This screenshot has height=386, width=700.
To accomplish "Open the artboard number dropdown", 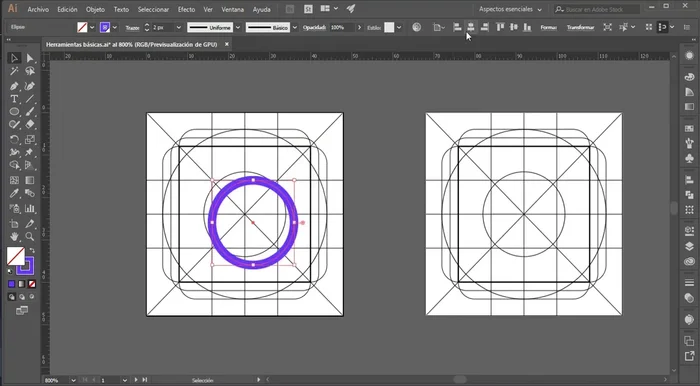I will pyautogui.click(x=125, y=380).
